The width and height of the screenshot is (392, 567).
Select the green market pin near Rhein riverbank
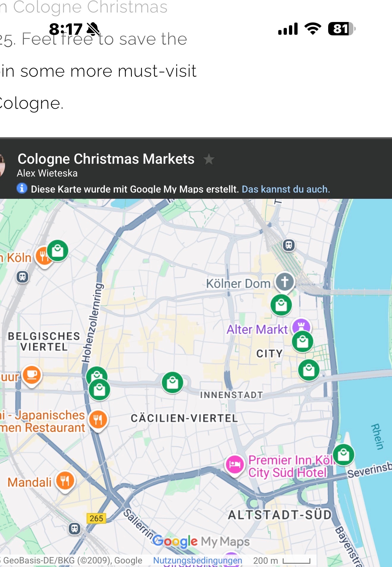coord(344,455)
